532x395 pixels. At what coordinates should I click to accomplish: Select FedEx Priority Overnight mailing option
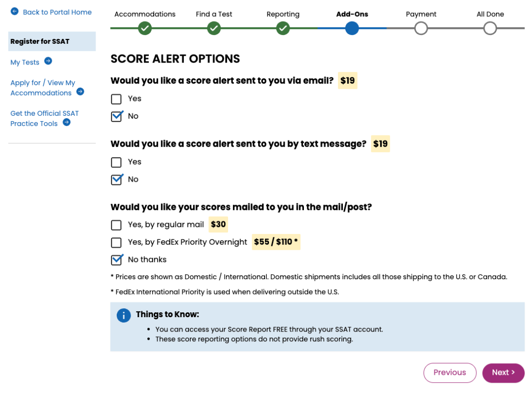pyautogui.click(x=116, y=242)
